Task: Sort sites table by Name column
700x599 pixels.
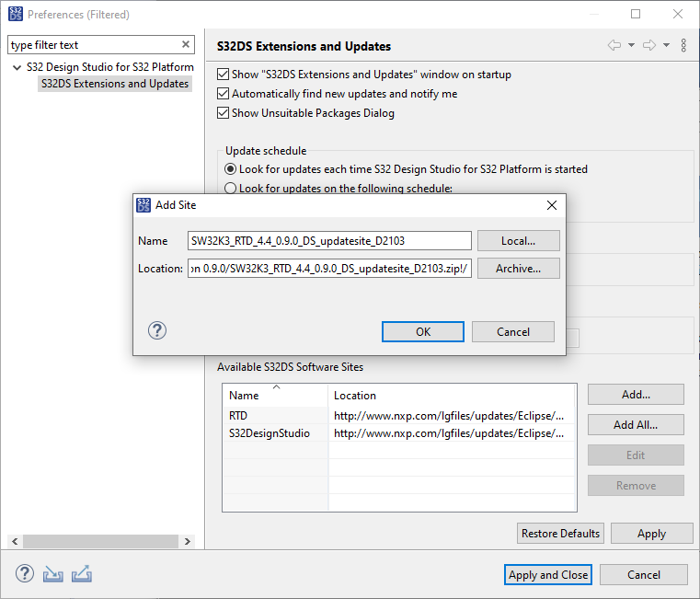Action: coord(275,396)
